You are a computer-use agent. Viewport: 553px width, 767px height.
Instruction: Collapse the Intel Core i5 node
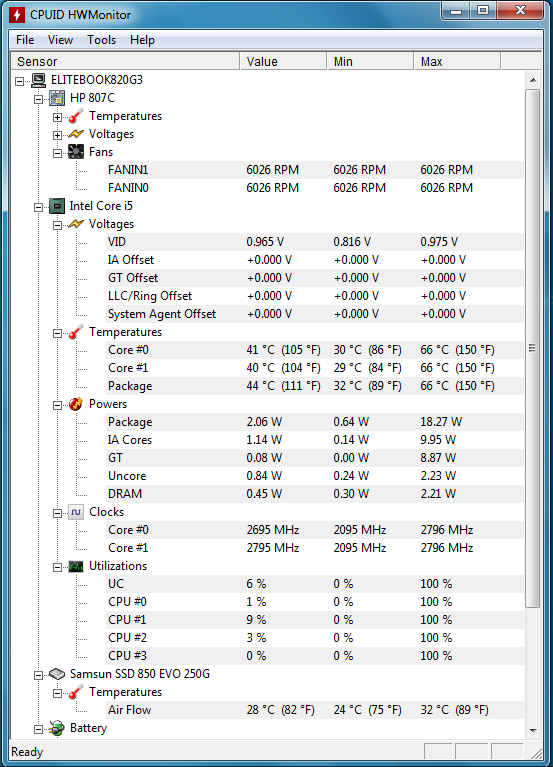click(x=39, y=207)
